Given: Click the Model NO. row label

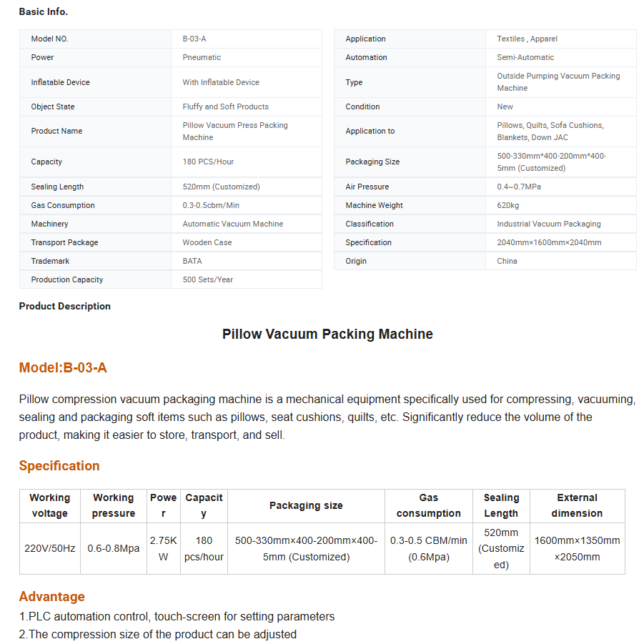Looking at the screenshot, I should pyautogui.click(x=49, y=39).
